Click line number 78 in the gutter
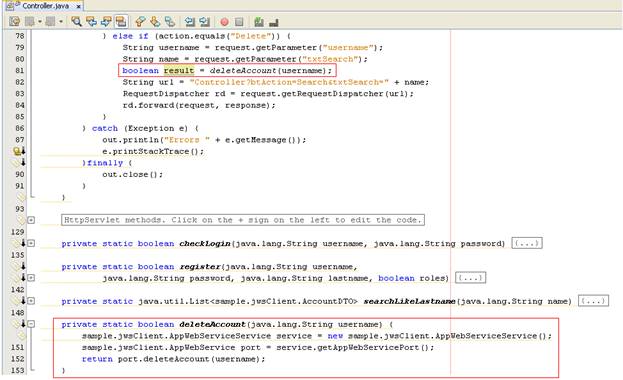This screenshot has height=380, width=623. 19,36
